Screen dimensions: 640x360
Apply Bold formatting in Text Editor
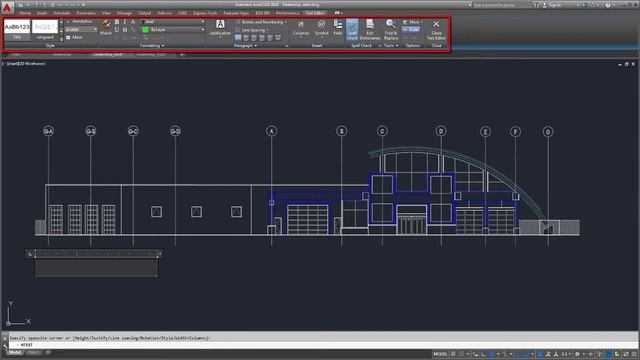tap(117, 22)
